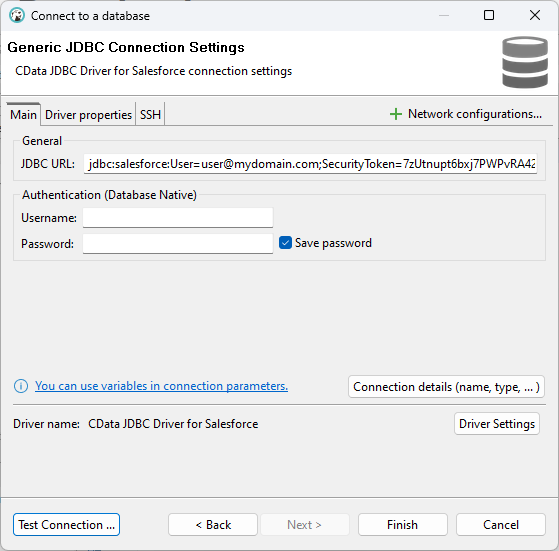Select the Username text field
The width and height of the screenshot is (559, 551).
tap(178, 218)
